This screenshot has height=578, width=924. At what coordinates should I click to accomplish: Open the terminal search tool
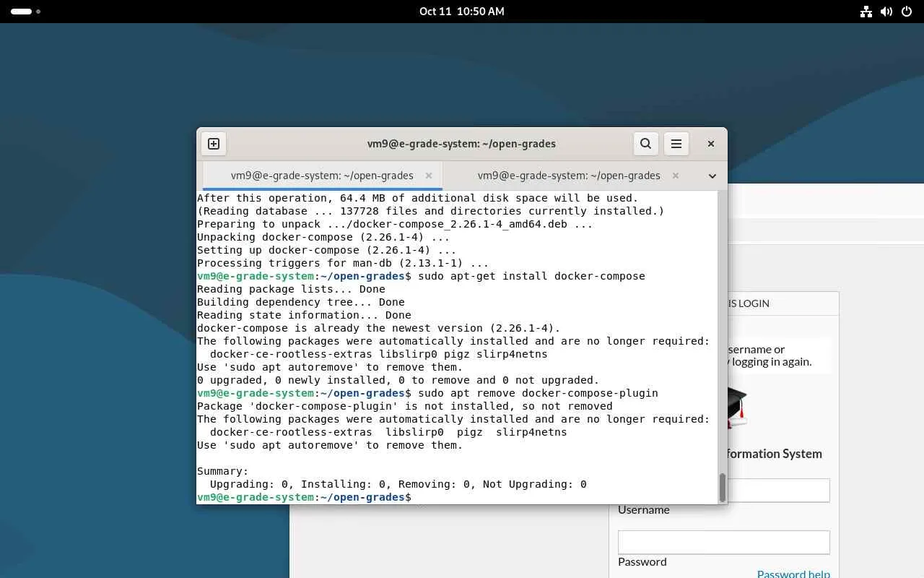coord(646,144)
